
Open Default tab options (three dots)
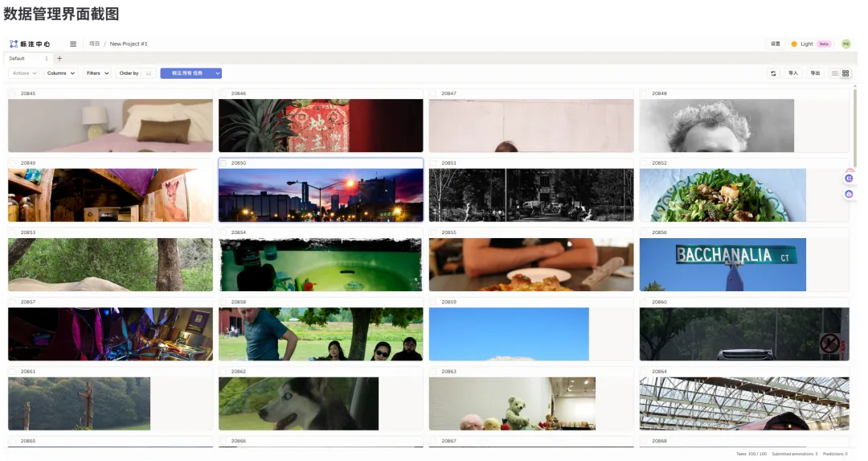[x=46, y=58]
